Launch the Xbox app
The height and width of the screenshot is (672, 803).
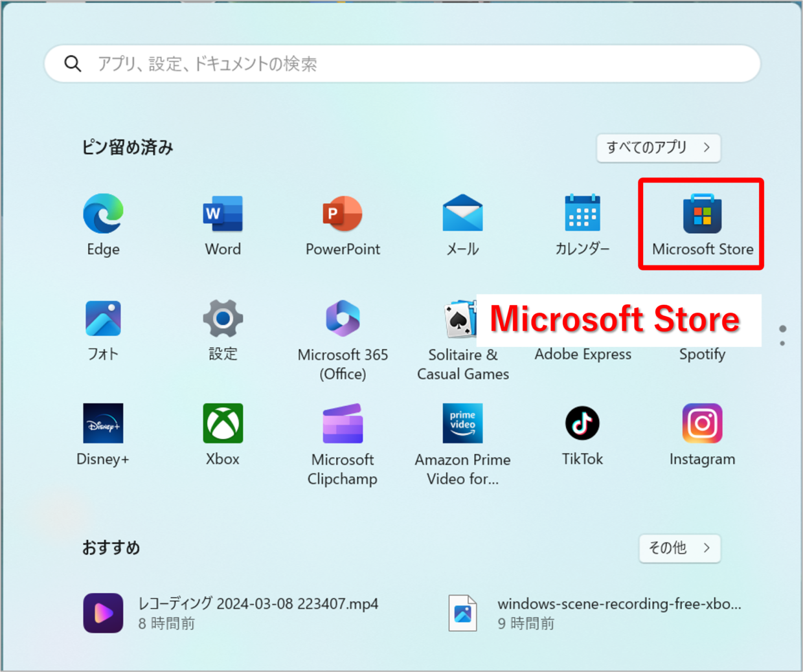(223, 434)
